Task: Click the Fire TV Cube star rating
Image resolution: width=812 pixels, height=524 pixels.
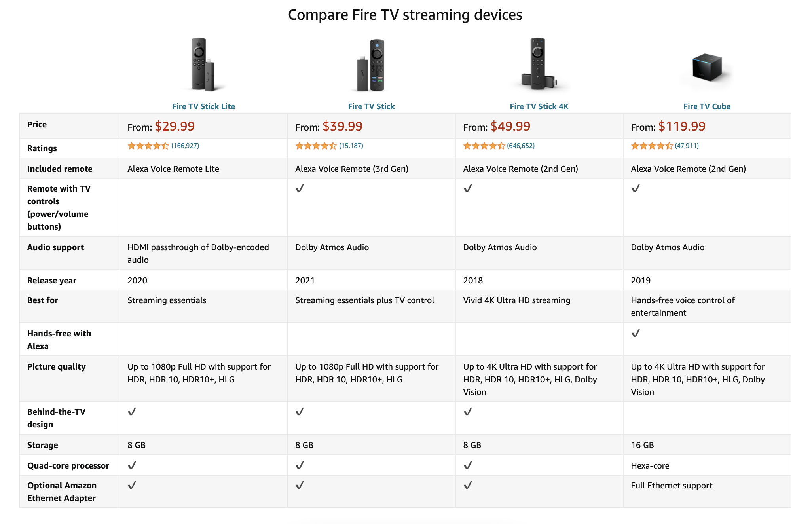Action: (x=651, y=146)
